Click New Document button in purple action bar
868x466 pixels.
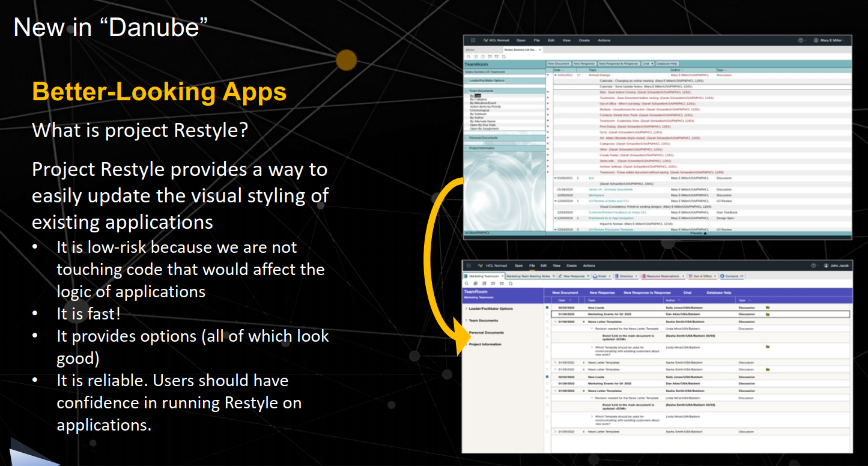point(565,292)
